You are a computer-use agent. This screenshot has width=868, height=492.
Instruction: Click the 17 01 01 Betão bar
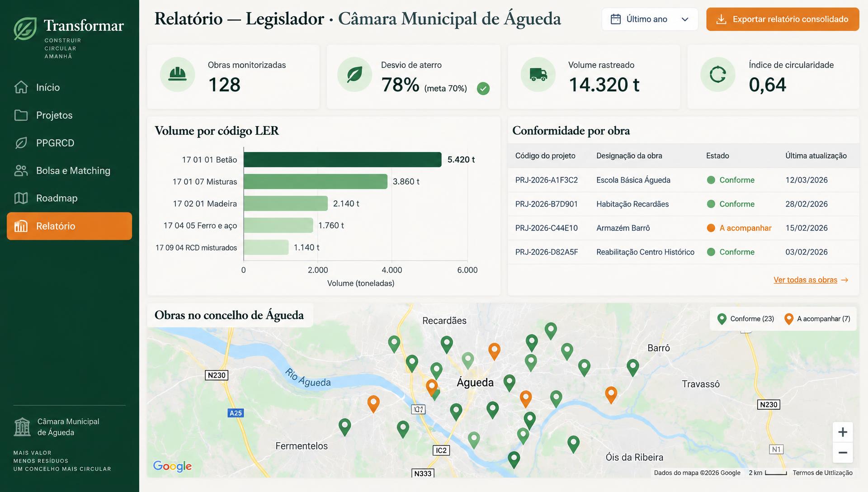coord(343,160)
